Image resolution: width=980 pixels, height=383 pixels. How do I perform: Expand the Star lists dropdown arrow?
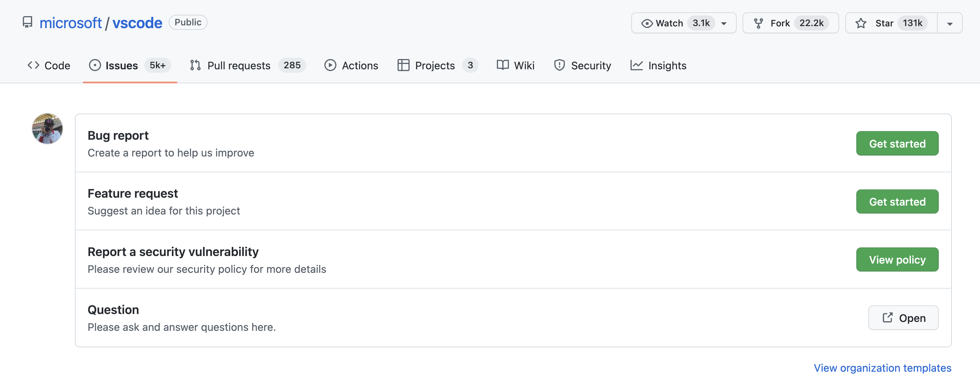pos(949,24)
